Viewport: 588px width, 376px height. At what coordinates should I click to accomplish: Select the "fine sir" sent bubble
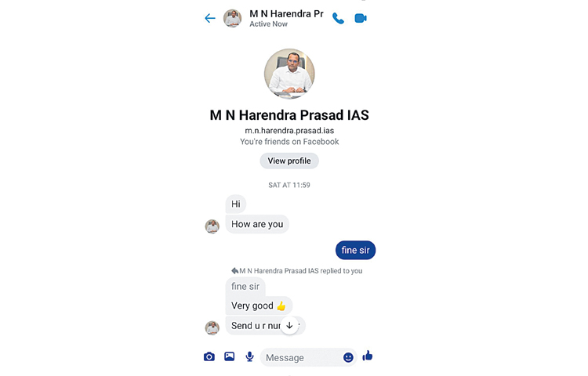[x=355, y=250]
